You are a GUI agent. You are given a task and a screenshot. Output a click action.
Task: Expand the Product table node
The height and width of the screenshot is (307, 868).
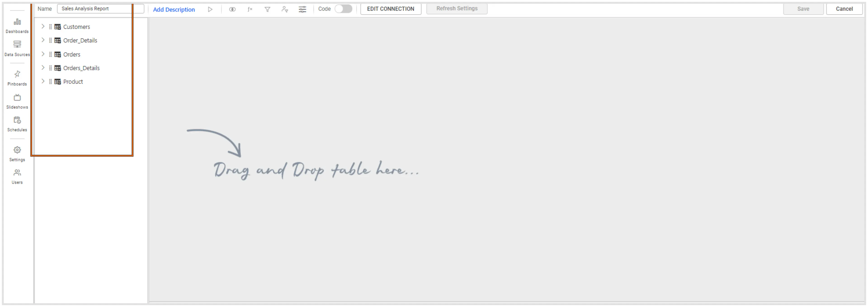click(x=43, y=81)
